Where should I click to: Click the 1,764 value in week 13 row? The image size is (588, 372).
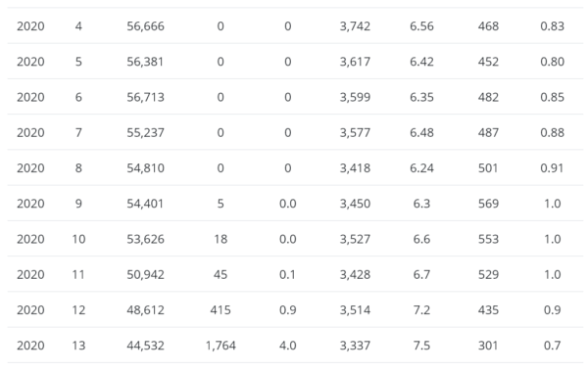[x=220, y=346]
